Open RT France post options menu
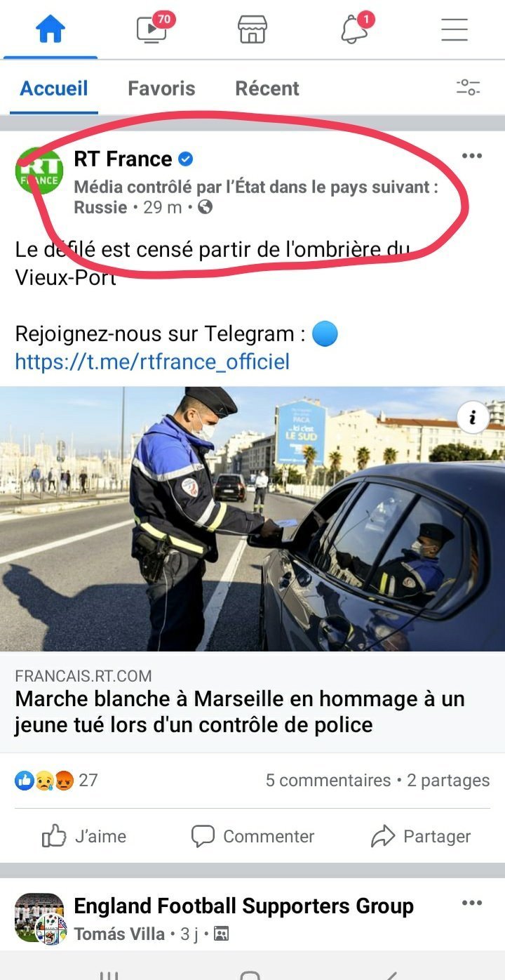Viewport: 505px width, 980px height. (472, 156)
